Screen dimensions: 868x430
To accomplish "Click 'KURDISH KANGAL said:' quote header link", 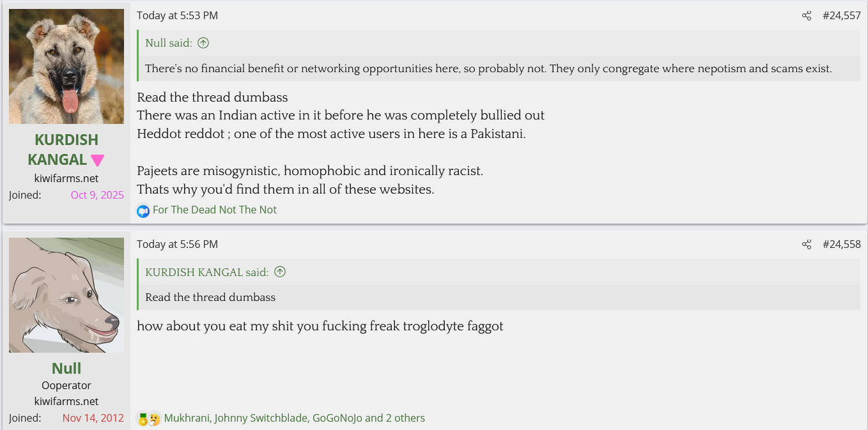I will (x=207, y=272).
